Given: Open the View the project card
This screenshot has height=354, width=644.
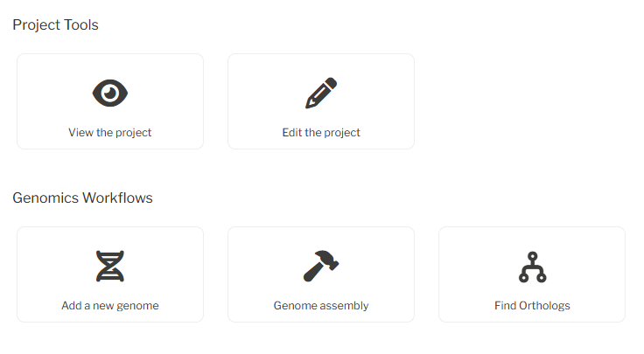Looking at the screenshot, I should click(x=110, y=101).
